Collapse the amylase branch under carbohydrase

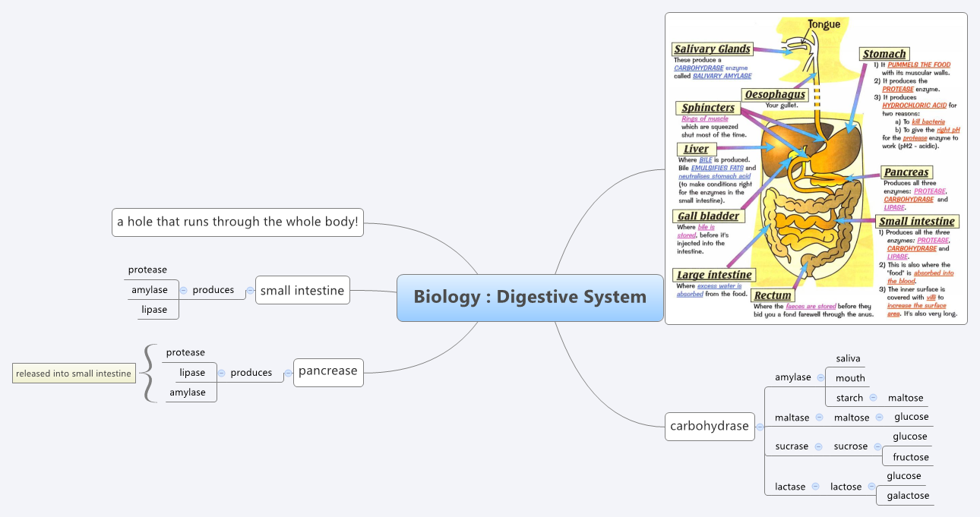(820, 377)
